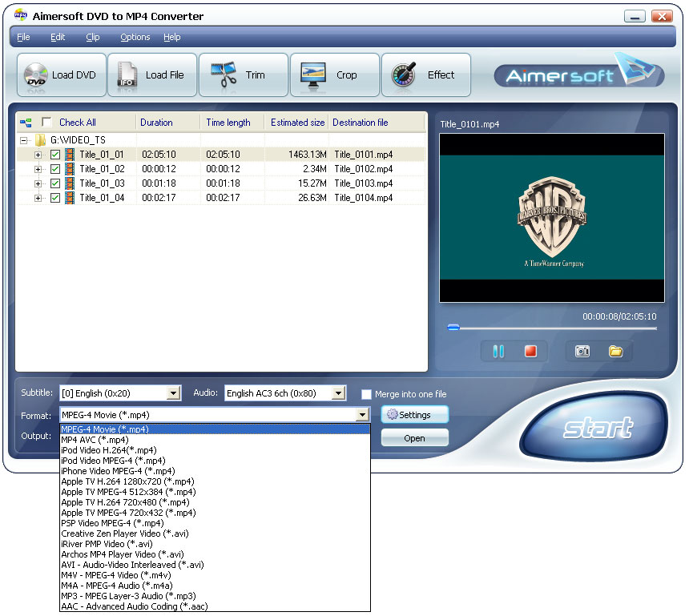Select iRiver PMP Video format
689x616 pixels.
pyautogui.click(x=215, y=545)
